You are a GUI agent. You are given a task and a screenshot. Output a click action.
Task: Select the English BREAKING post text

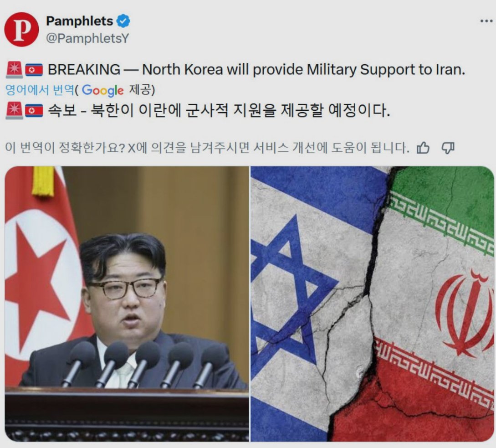click(256, 70)
